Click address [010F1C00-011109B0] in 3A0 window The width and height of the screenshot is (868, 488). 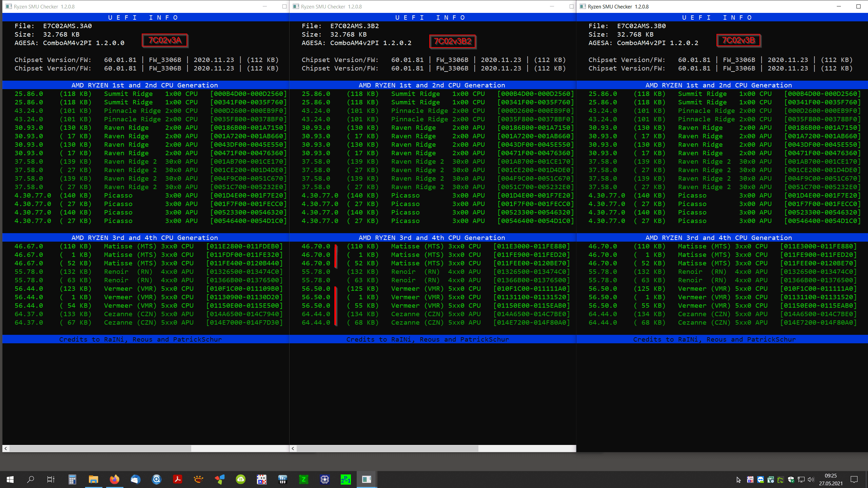tap(244, 289)
